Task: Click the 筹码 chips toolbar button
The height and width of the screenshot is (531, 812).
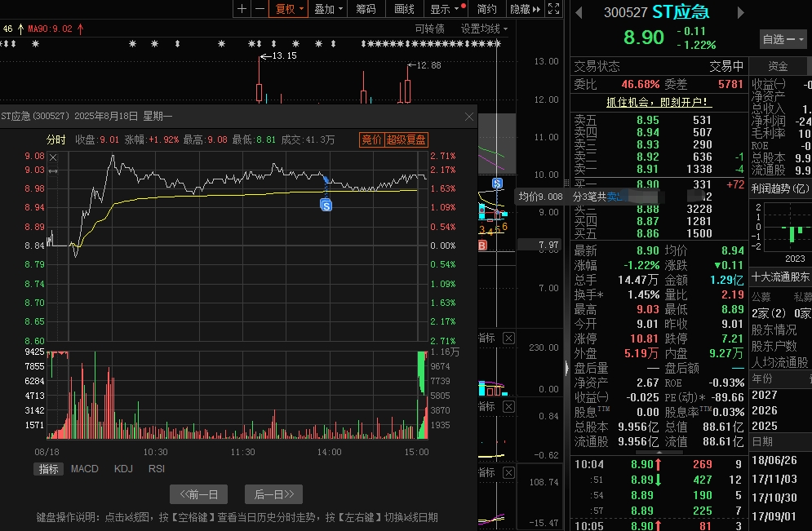Action: pyautogui.click(x=366, y=9)
